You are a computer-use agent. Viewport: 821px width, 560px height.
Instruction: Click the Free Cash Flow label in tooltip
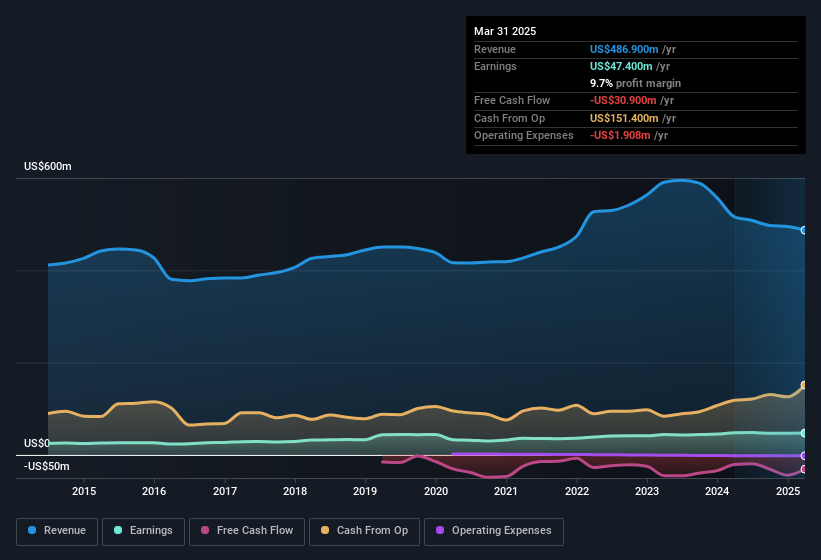click(512, 100)
